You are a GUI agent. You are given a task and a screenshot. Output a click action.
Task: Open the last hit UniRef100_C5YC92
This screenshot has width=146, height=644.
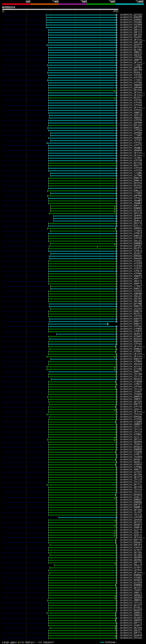(131, 638)
